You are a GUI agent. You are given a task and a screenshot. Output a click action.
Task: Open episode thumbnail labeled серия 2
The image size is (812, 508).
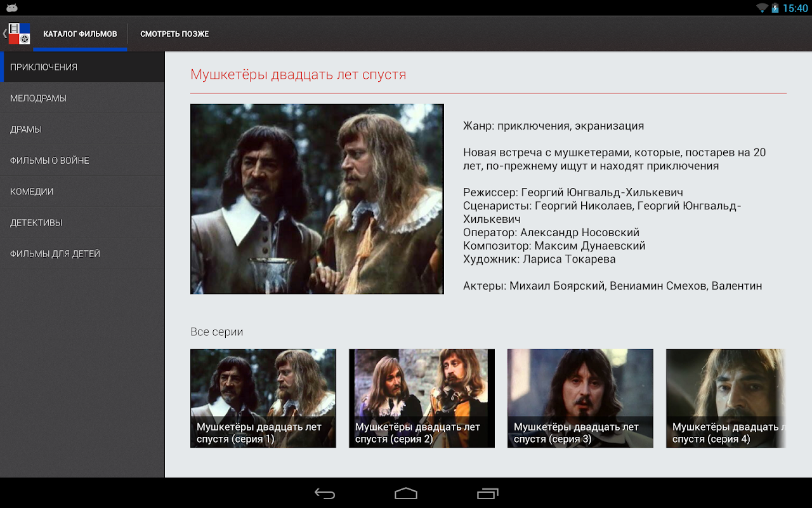tap(422, 398)
